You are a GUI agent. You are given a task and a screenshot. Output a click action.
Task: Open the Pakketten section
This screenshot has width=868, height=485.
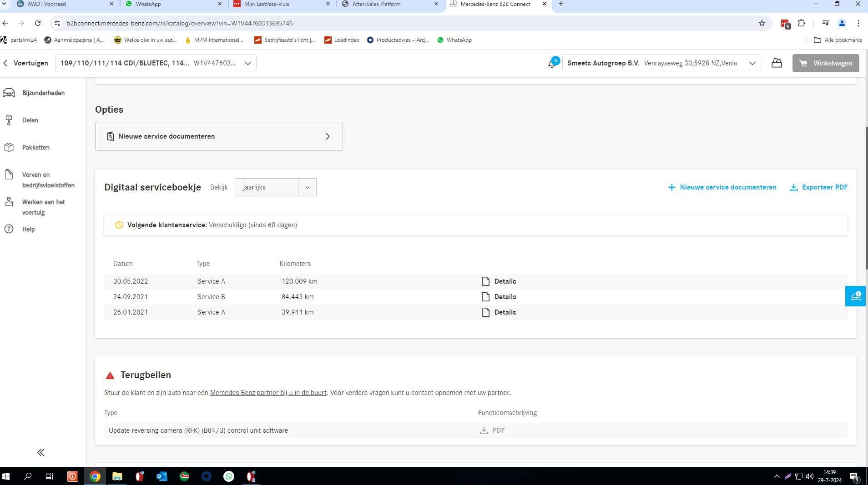click(27, 147)
